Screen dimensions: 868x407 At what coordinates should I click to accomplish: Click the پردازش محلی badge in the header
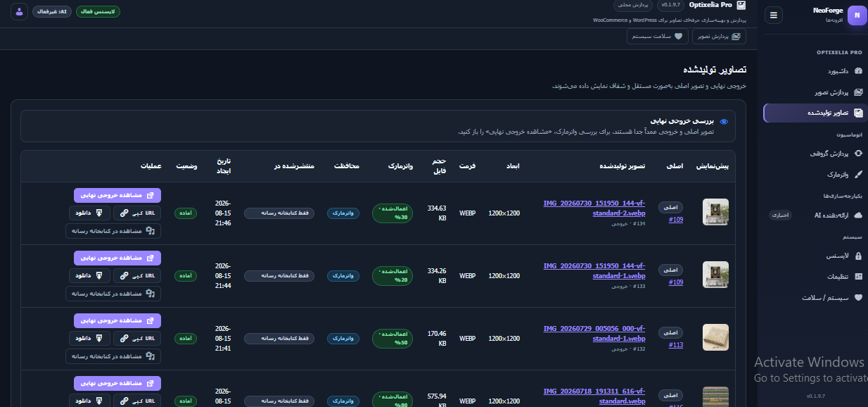coord(633,5)
